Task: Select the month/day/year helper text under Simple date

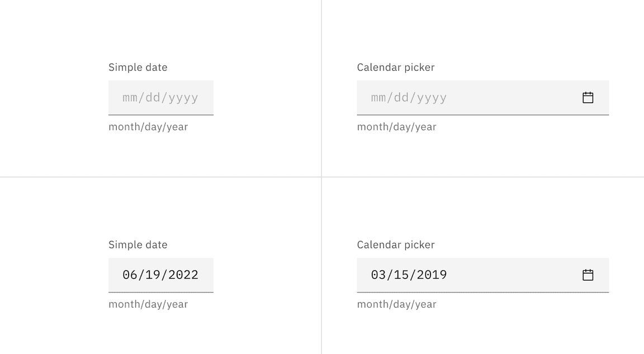Action: coord(148,127)
